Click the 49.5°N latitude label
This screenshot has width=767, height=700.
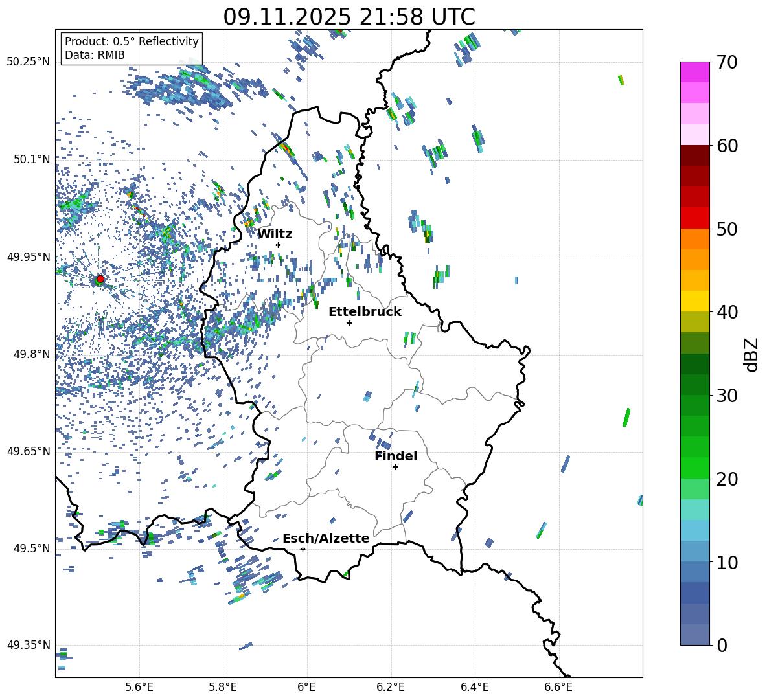32,548
